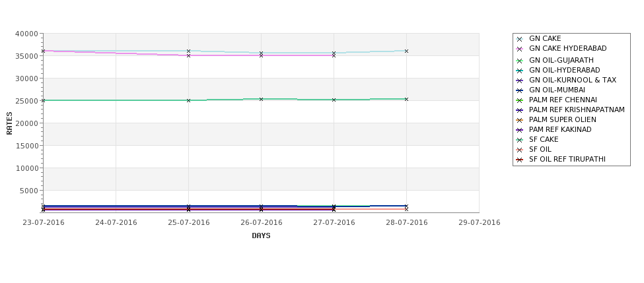Click the GN OIL-HYDERABAD legend marker

coord(520,71)
